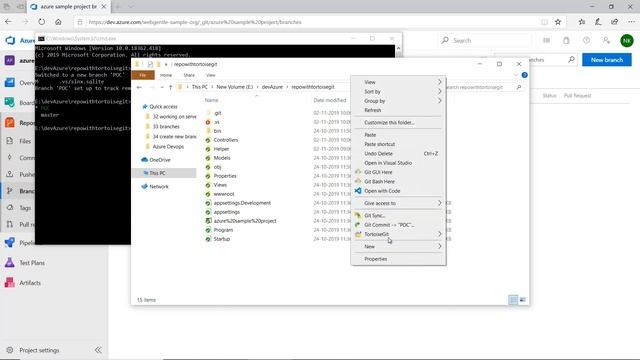Select the Program file
Image resolution: width=640 pixels, height=360 pixels.
223,230
